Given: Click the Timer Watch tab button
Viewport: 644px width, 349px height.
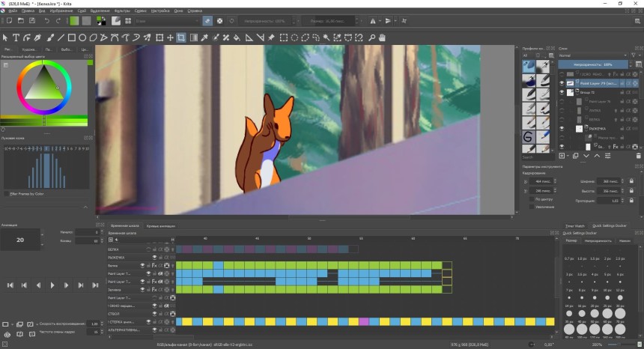Looking at the screenshot, I should pos(574,225).
